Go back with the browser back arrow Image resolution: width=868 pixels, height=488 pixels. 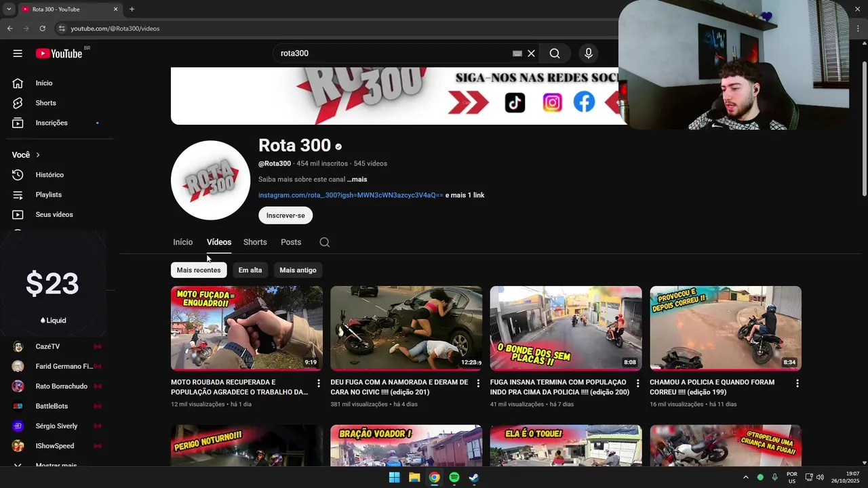tap(9, 28)
